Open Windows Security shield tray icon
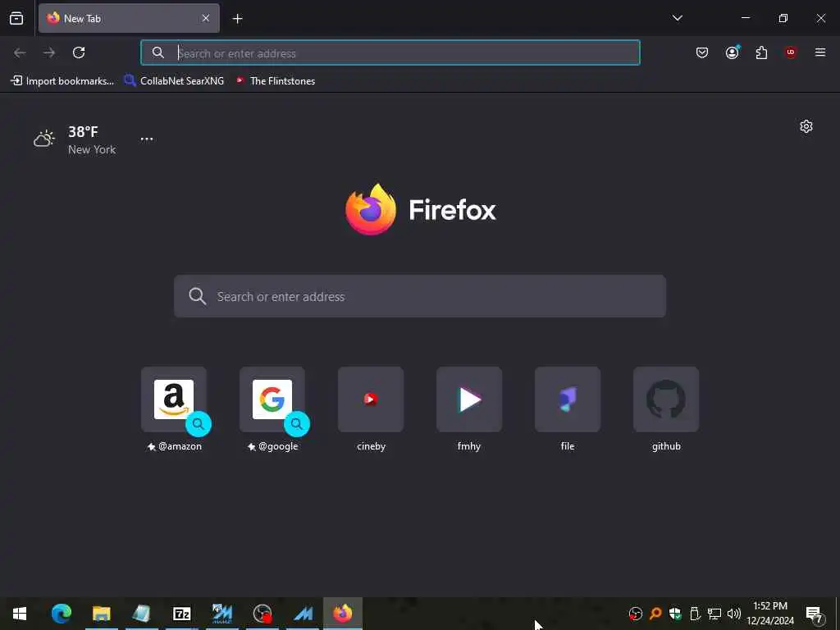This screenshot has width=840, height=630. point(675,614)
